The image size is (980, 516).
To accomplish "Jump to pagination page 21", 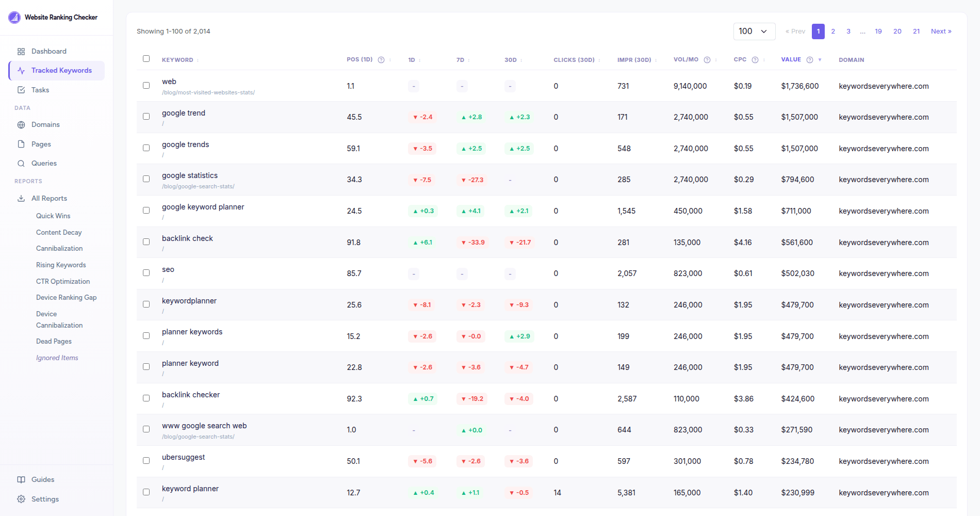I will click(x=917, y=31).
